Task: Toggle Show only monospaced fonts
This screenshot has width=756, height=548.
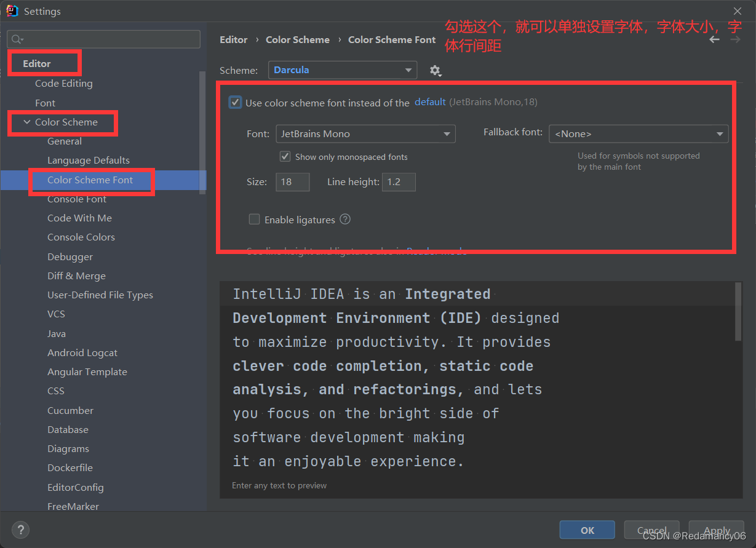Action: tap(285, 156)
